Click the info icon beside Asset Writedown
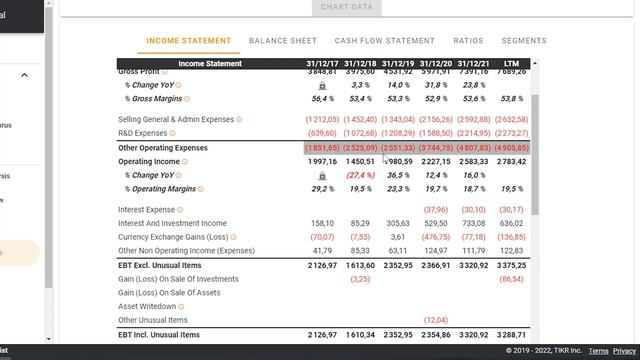640x360 pixels. [x=181, y=307]
